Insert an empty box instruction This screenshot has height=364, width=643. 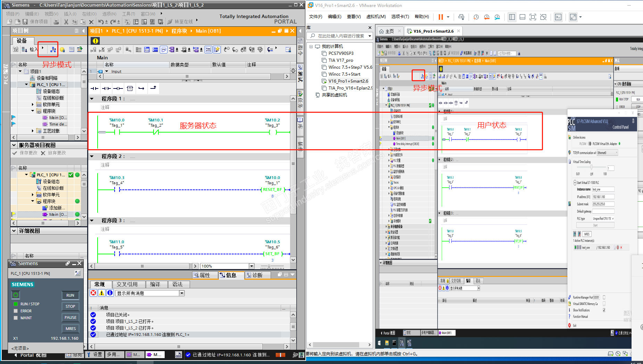tap(130, 88)
